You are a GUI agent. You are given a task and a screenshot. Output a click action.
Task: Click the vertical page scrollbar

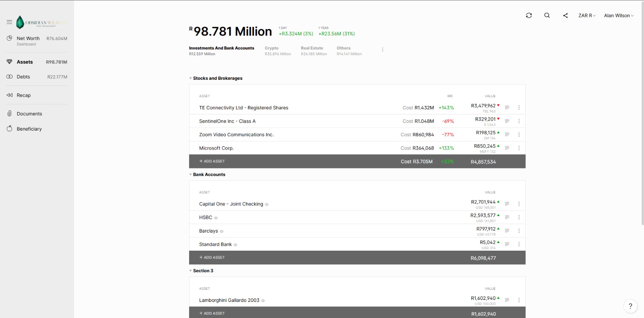(642, 113)
